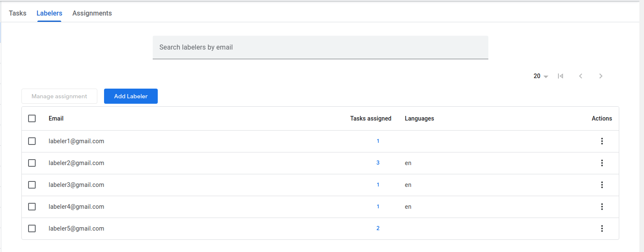Check the box for labeler1@gmail.com

click(32, 141)
